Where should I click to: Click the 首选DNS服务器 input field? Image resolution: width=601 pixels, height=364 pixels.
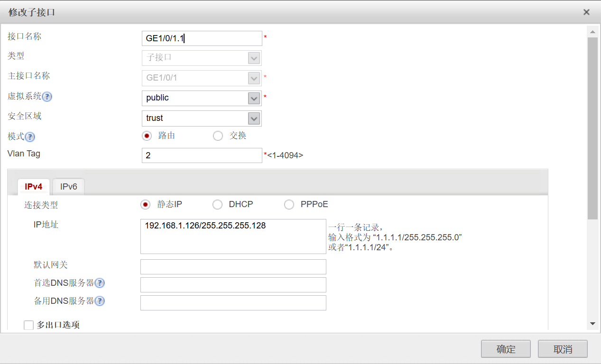click(x=233, y=285)
